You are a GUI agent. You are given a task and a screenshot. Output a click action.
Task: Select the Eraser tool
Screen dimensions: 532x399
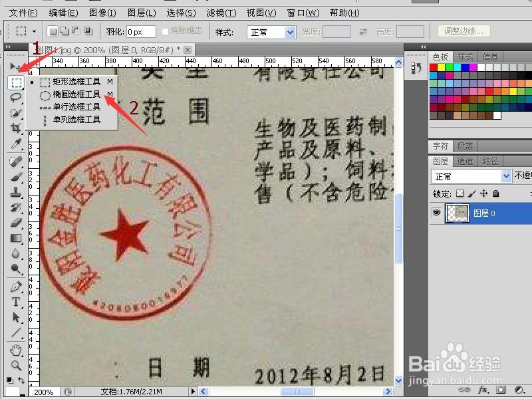[x=15, y=223]
